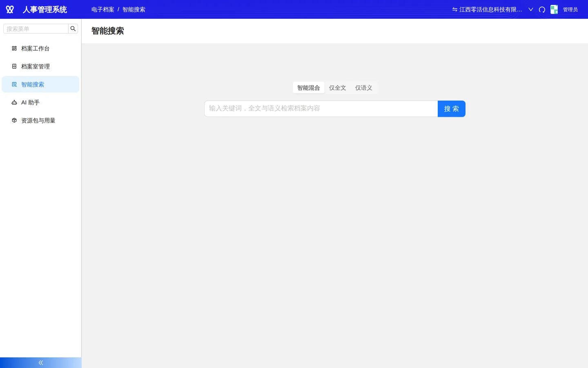Focus the 搜索菜单 input box
Image resolution: width=588 pixels, height=368 pixels.
(36, 29)
